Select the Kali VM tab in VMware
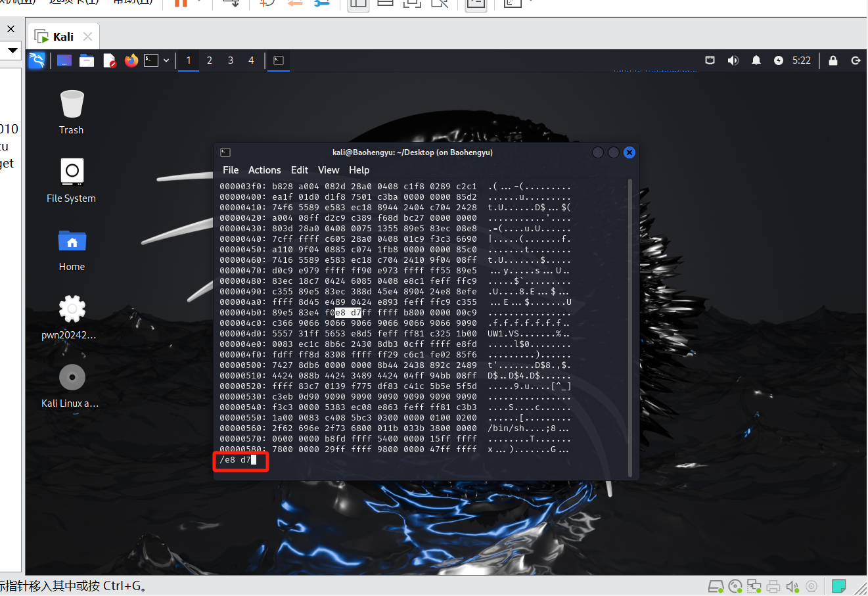The width and height of the screenshot is (868, 596). coord(63,37)
